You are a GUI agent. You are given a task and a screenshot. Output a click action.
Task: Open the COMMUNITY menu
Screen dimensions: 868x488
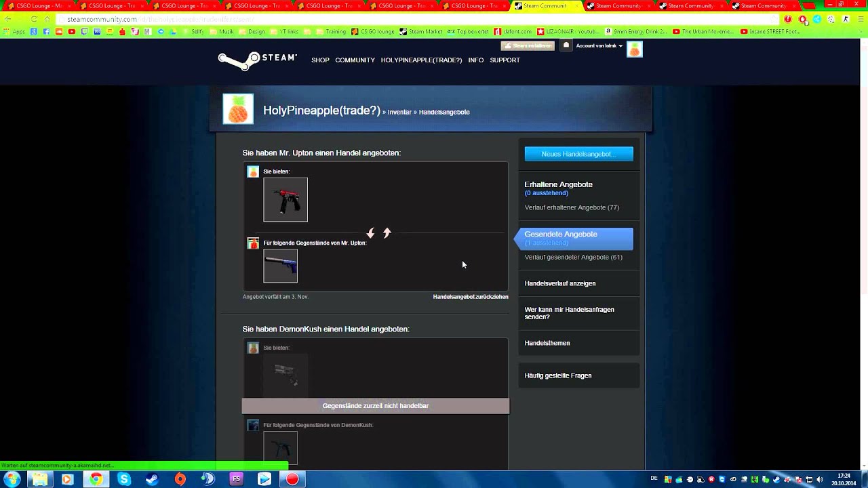pos(355,60)
